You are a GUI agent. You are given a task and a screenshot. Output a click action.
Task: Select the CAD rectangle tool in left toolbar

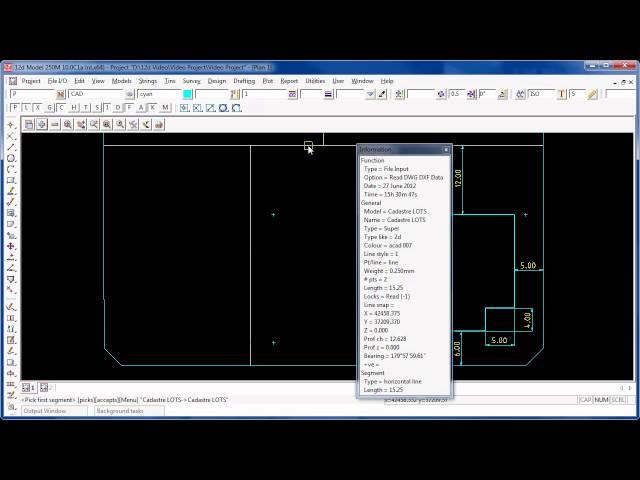tap(11, 180)
